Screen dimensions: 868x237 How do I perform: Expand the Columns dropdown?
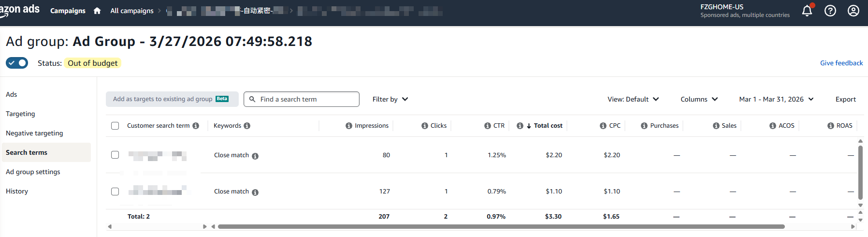point(699,99)
